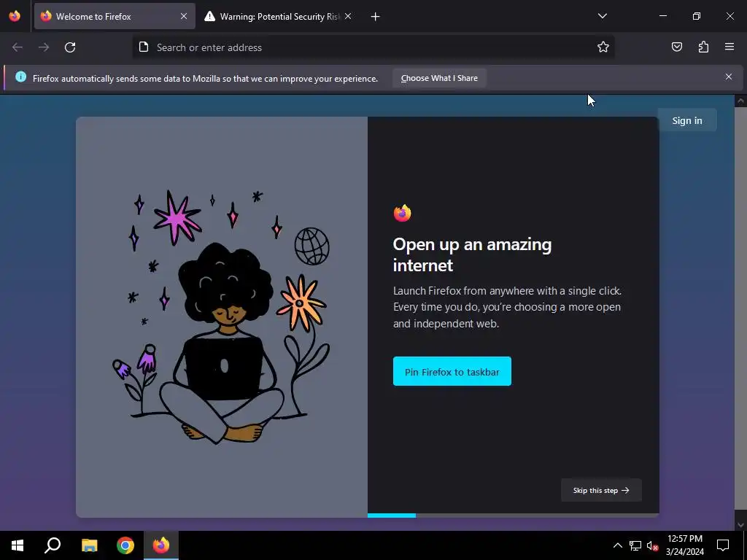Dismiss the data sharing notification bar
747x560 pixels.
729,77
